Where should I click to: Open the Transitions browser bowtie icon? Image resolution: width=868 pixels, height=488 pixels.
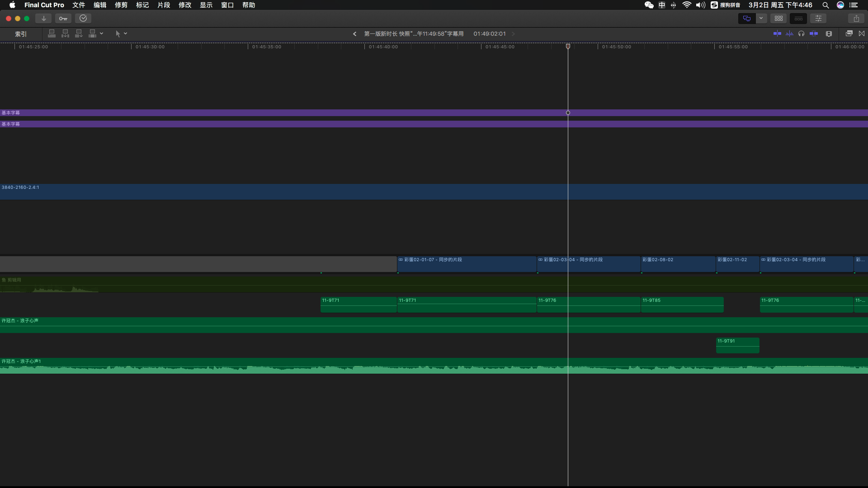(862, 33)
